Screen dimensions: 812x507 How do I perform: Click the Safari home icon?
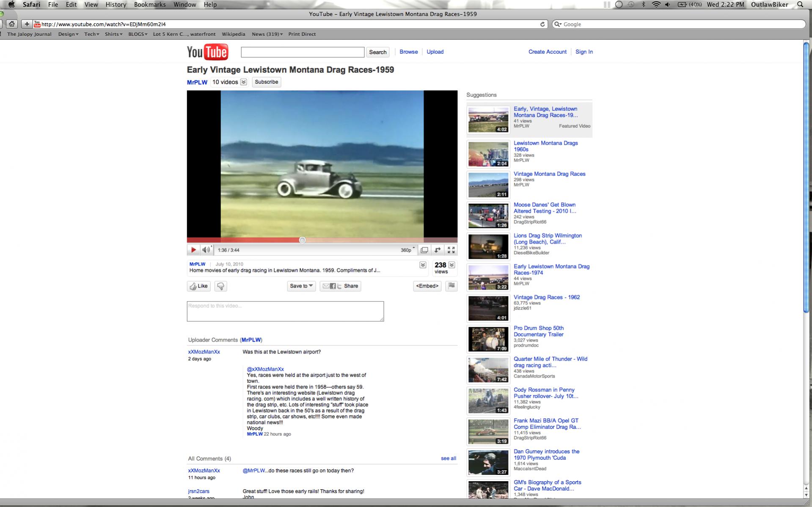coord(12,24)
